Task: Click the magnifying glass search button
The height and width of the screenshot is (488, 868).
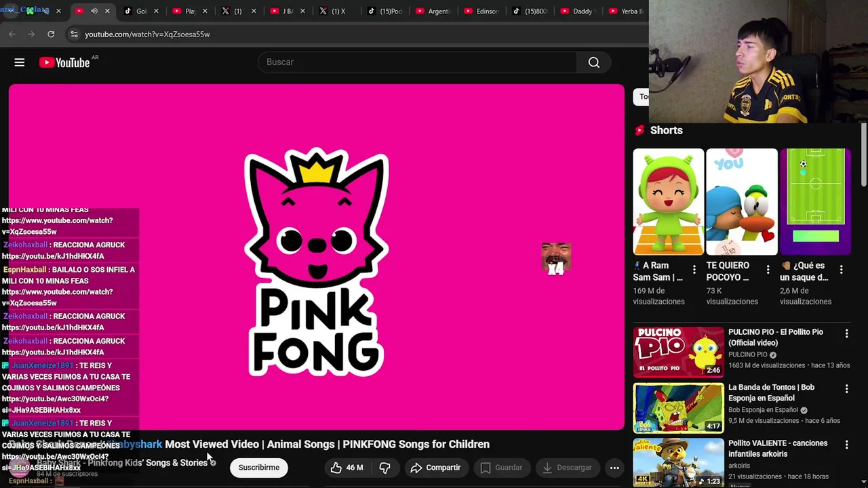Action: click(x=594, y=62)
